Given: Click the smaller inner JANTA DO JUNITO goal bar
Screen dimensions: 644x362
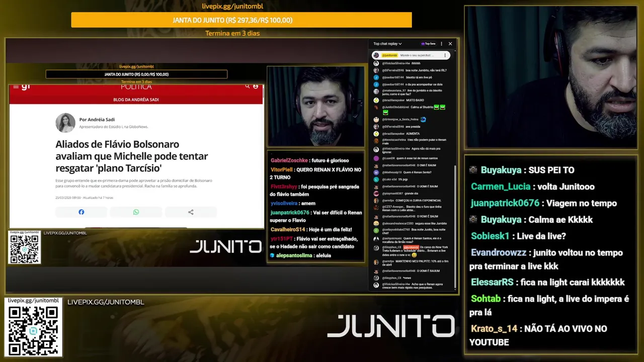Looking at the screenshot, I should [136, 74].
